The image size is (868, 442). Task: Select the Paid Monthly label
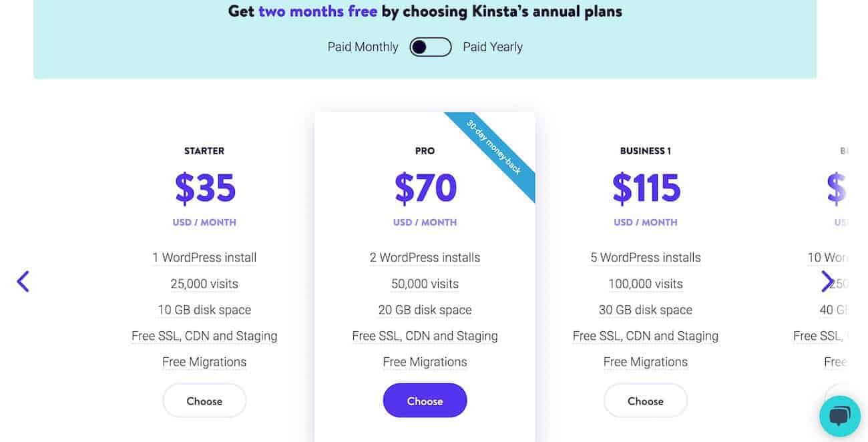363,47
